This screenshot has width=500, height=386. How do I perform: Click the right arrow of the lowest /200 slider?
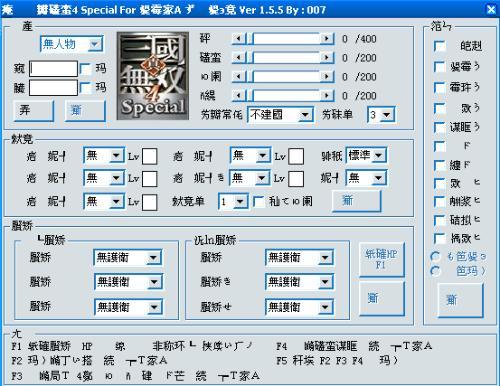[327, 96]
